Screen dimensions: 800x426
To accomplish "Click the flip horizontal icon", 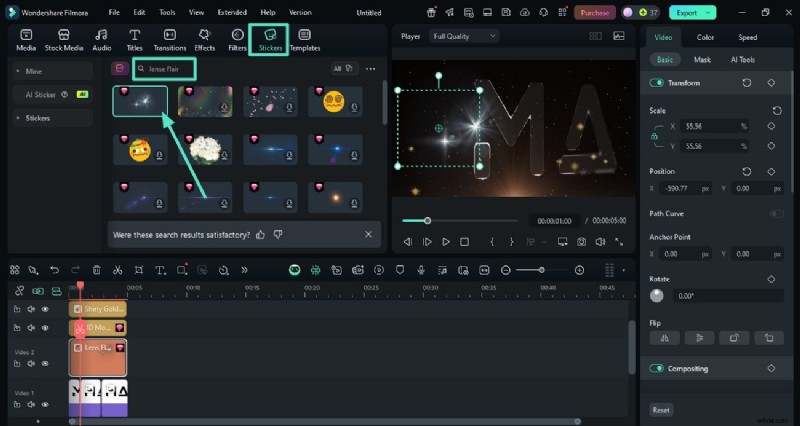I will tap(665, 338).
